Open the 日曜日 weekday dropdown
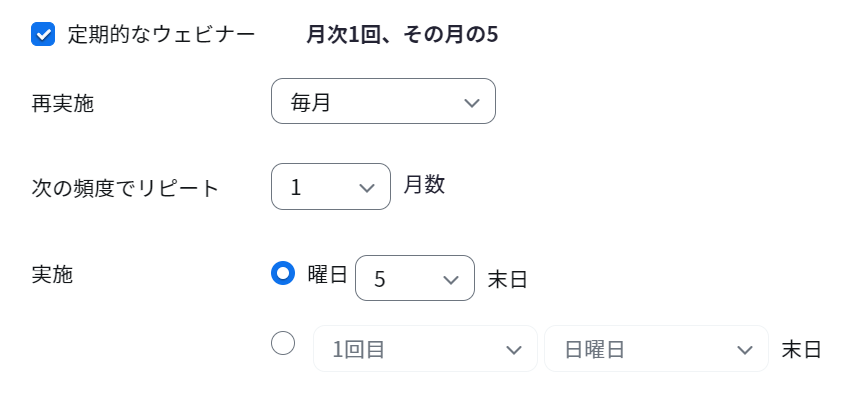 click(x=656, y=348)
